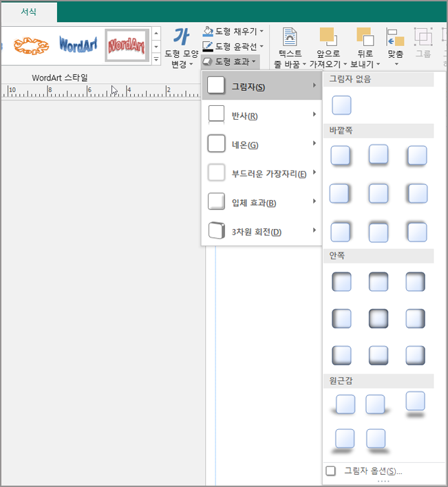448x487 pixels.
Task: Click 뒤로 보내기 icon
Action: point(365,37)
